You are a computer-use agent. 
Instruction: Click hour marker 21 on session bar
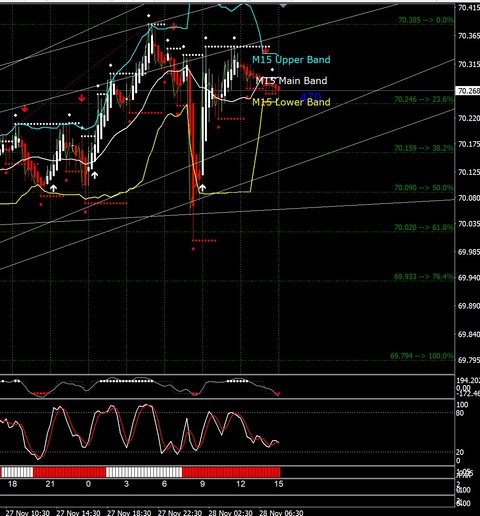50,484
